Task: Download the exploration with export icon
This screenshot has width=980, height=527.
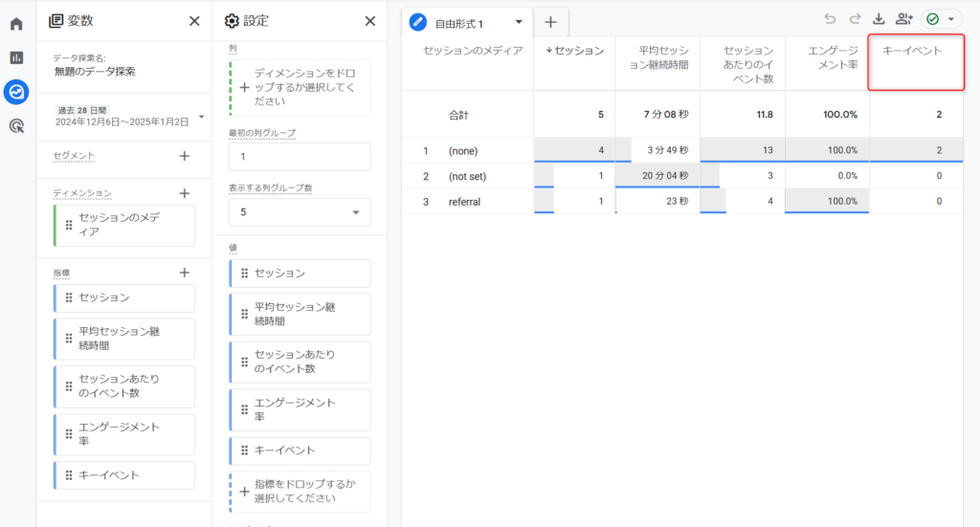Action: tap(879, 19)
